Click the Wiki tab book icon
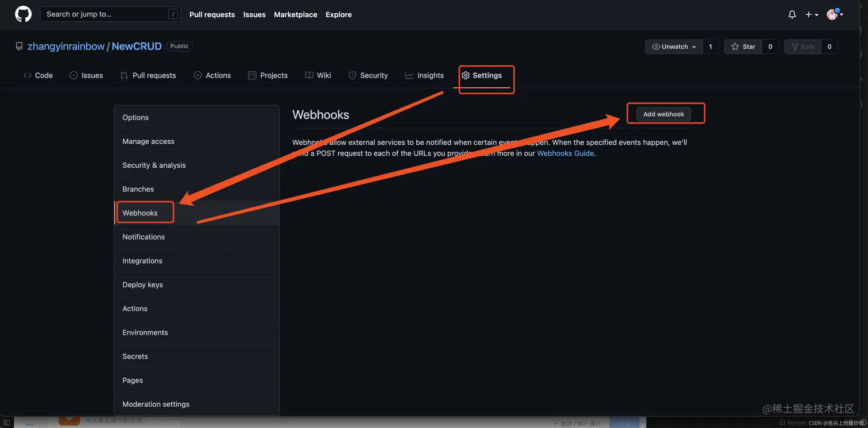Image resolution: width=868 pixels, height=428 pixels. coord(309,75)
